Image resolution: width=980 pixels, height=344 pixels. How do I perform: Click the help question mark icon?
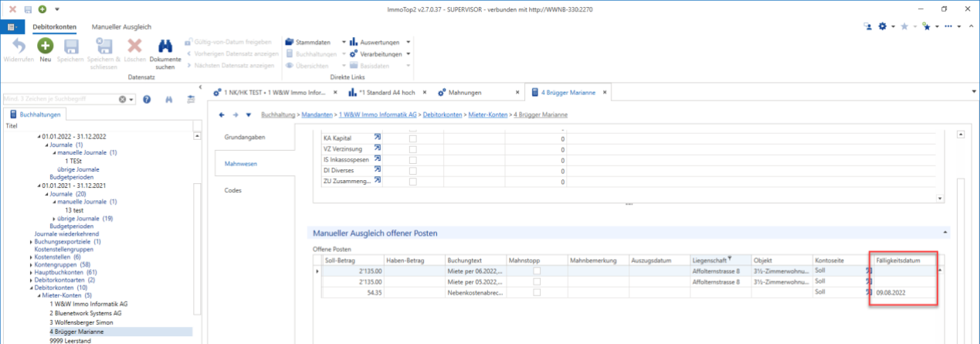coord(147,100)
